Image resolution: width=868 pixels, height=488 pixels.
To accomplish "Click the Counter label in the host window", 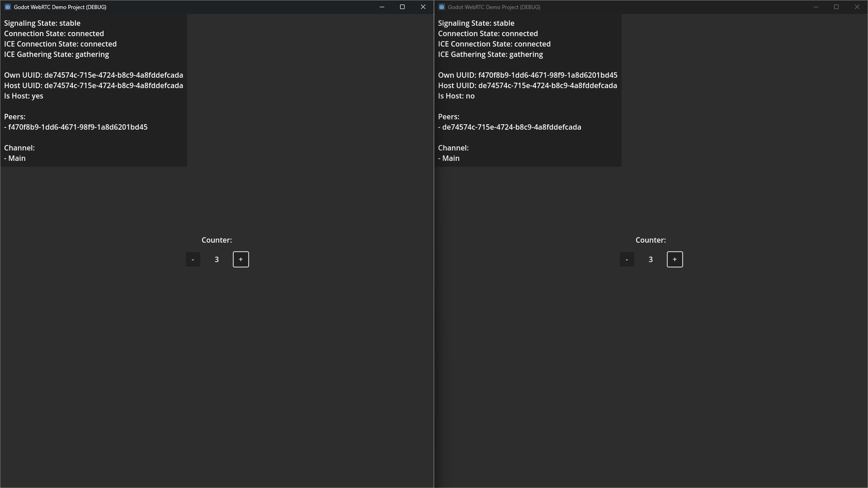I will (217, 240).
